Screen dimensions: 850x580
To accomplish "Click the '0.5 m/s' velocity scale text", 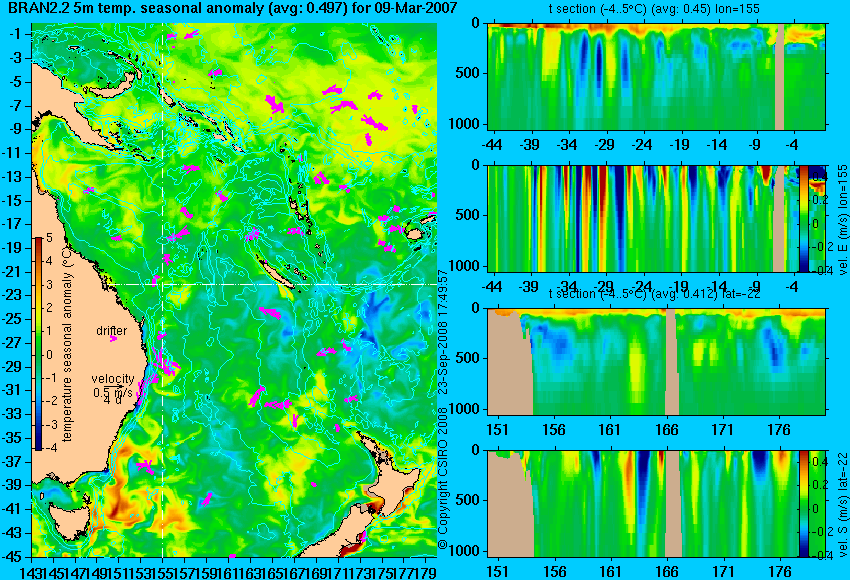I will (112, 392).
